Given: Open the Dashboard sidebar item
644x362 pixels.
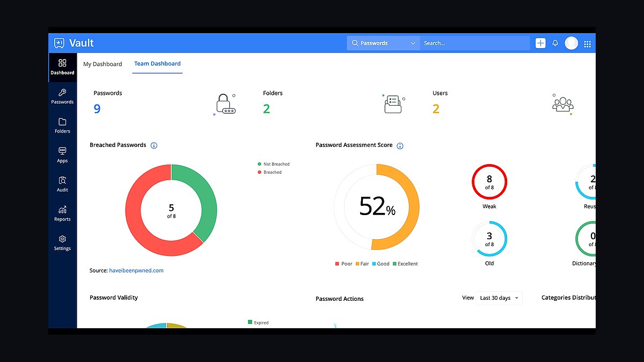Looking at the screenshot, I should 62,67.
